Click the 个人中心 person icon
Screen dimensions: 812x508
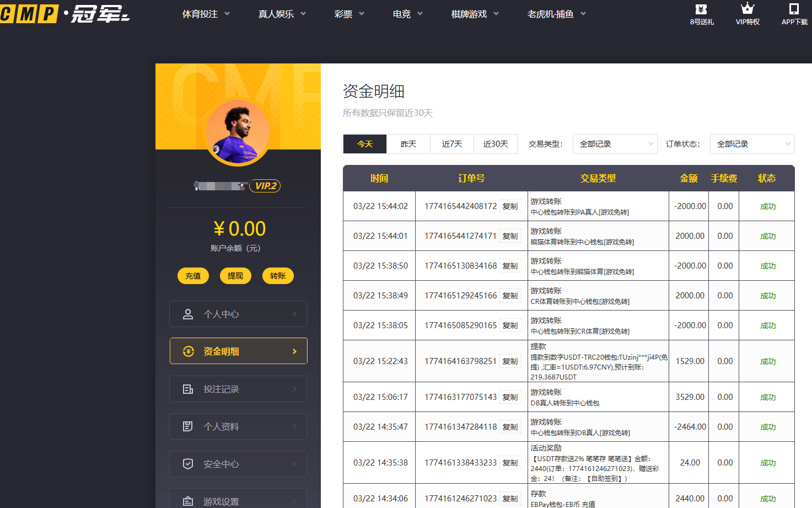point(188,314)
